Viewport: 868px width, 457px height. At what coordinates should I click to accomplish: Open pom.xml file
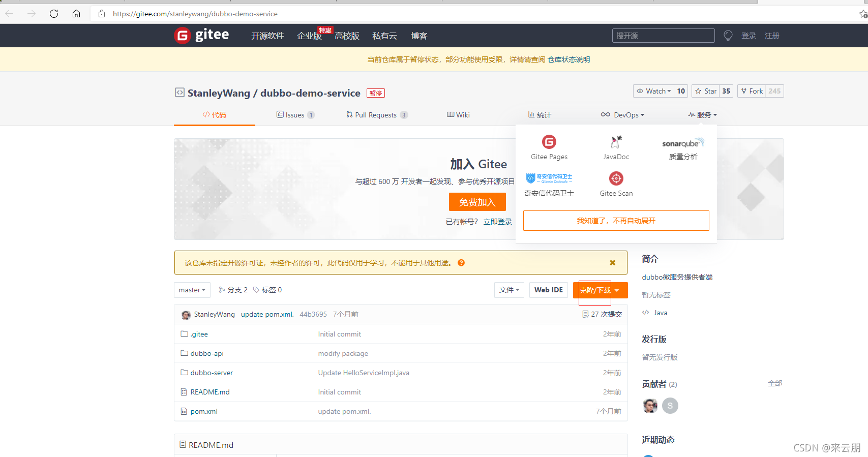click(204, 411)
